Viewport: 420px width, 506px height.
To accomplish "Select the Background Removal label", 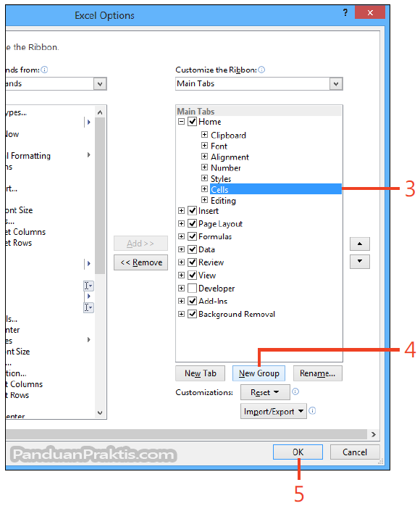I will tap(237, 314).
